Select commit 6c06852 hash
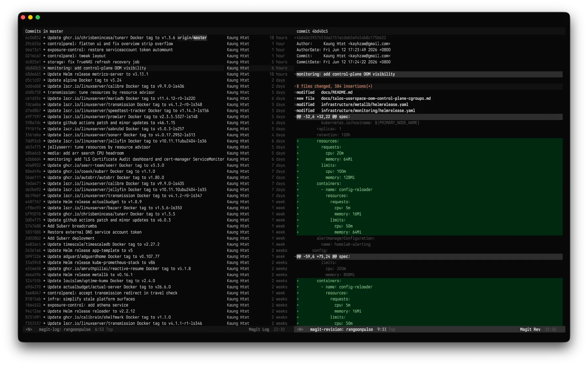588x366 pixels. pos(33,38)
